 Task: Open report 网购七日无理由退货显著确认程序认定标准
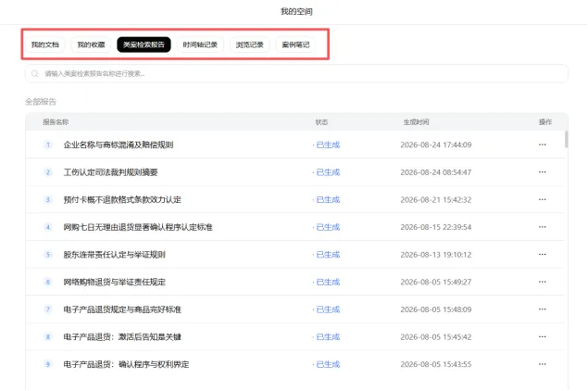pos(138,227)
